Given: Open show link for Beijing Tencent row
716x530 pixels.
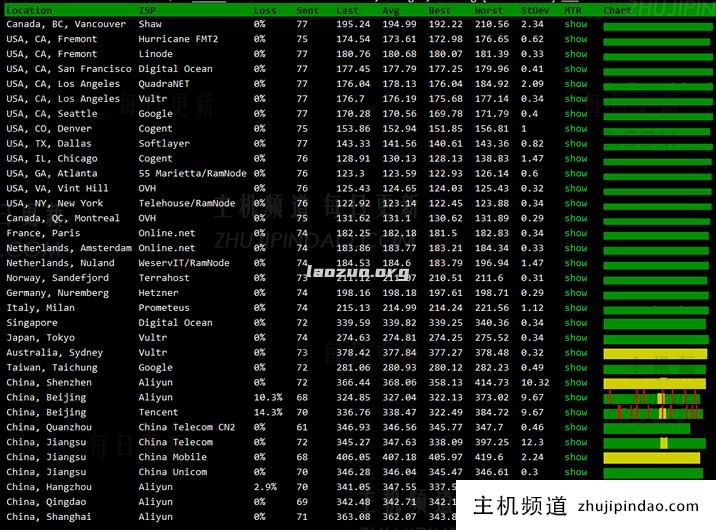Looking at the screenshot, I should [575, 412].
